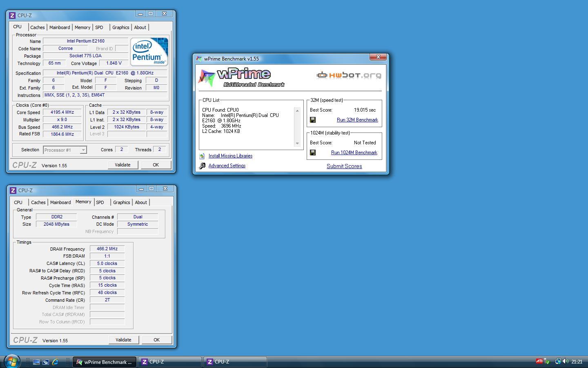Click save icon beside Run 1024M Benchmark

point(313,153)
